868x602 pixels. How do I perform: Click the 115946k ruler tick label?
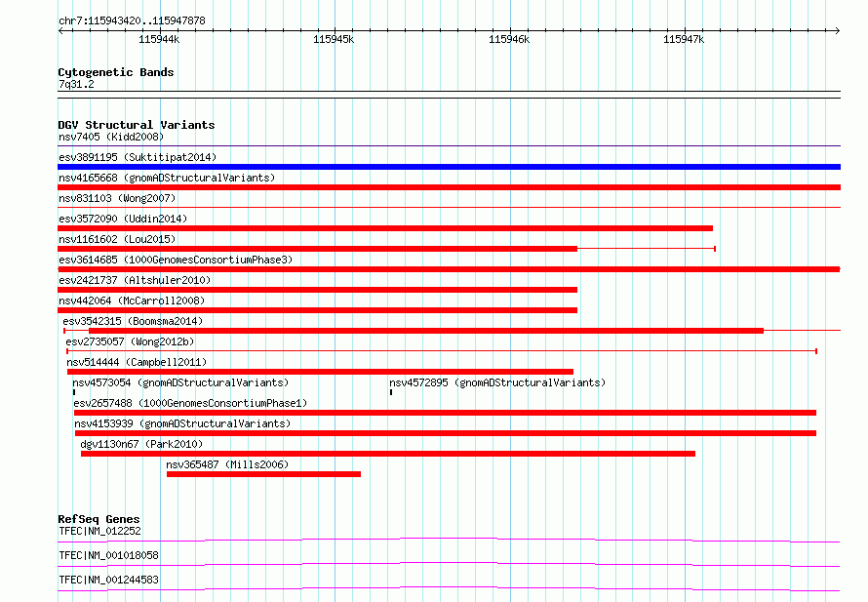(x=509, y=39)
